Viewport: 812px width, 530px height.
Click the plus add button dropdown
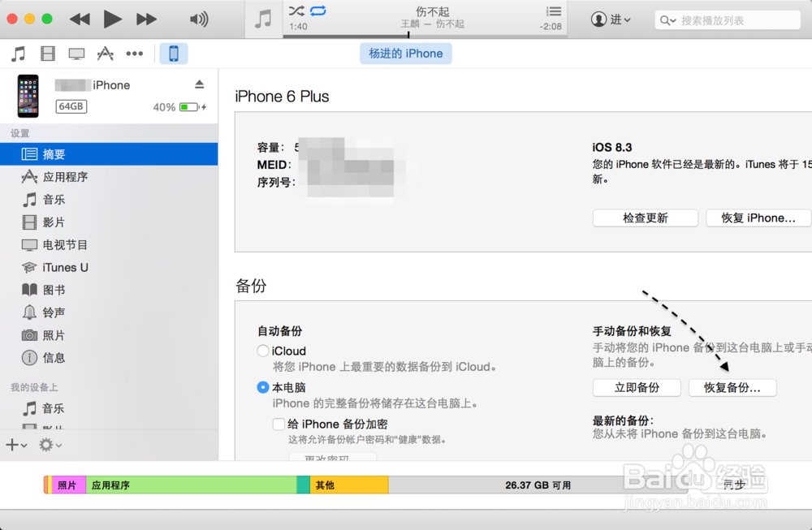(16, 445)
